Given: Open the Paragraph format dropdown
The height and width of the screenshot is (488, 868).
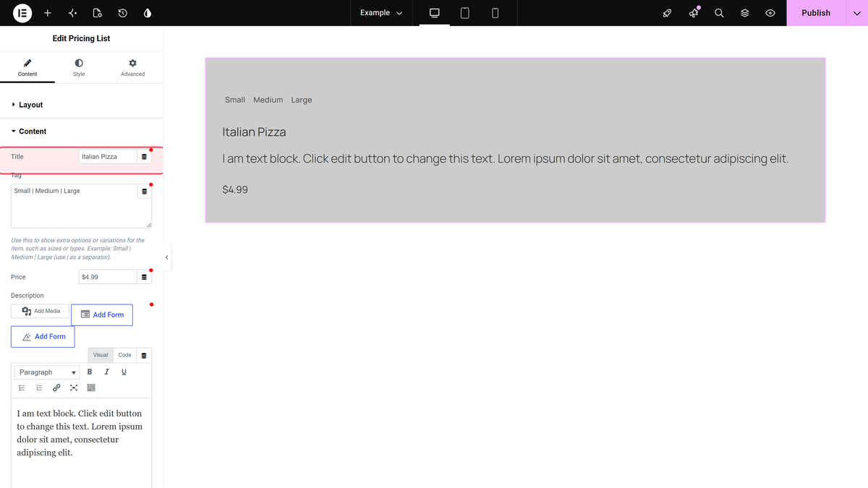Looking at the screenshot, I should (x=48, y=372).
